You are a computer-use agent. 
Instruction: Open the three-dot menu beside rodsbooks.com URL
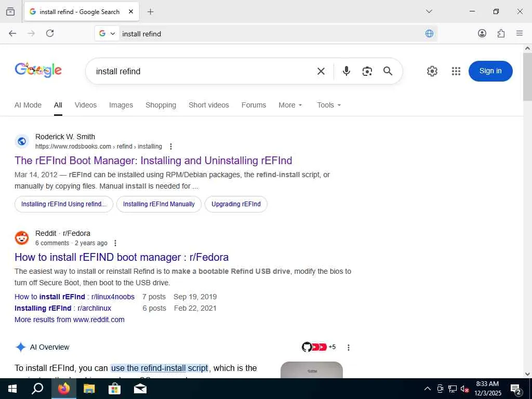point(170,147)
